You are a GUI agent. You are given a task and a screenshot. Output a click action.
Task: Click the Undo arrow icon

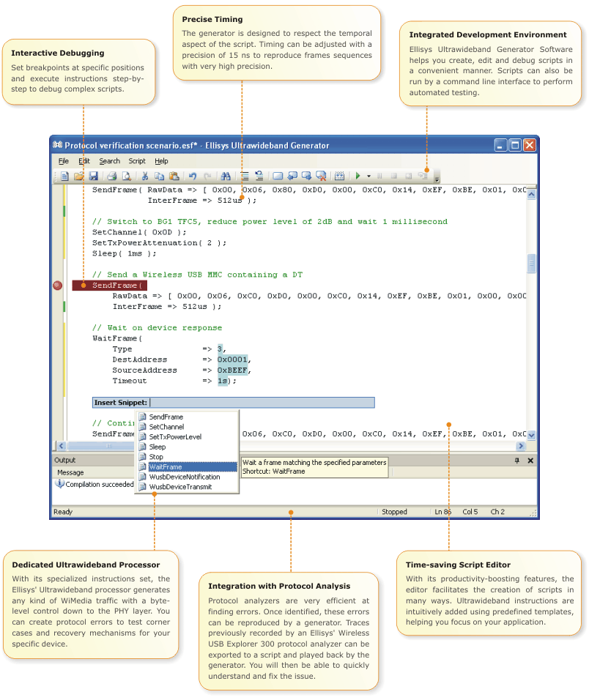[193, 176]
